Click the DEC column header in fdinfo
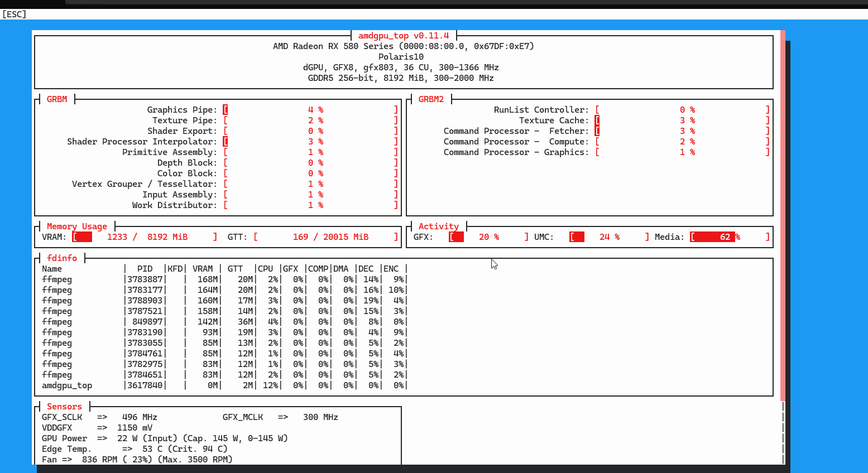This screenshot has width=868, height=473. pyautogui.click(x=366, y=269)
